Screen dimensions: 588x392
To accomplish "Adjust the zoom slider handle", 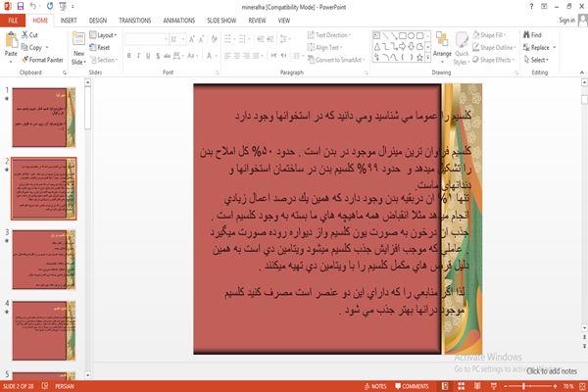I will [x=524, y=386].
